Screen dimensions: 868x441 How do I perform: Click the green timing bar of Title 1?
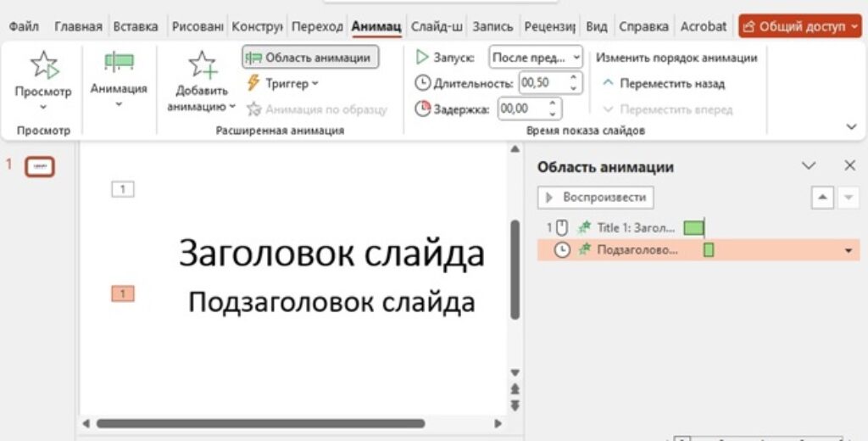(x=693, y=227)
